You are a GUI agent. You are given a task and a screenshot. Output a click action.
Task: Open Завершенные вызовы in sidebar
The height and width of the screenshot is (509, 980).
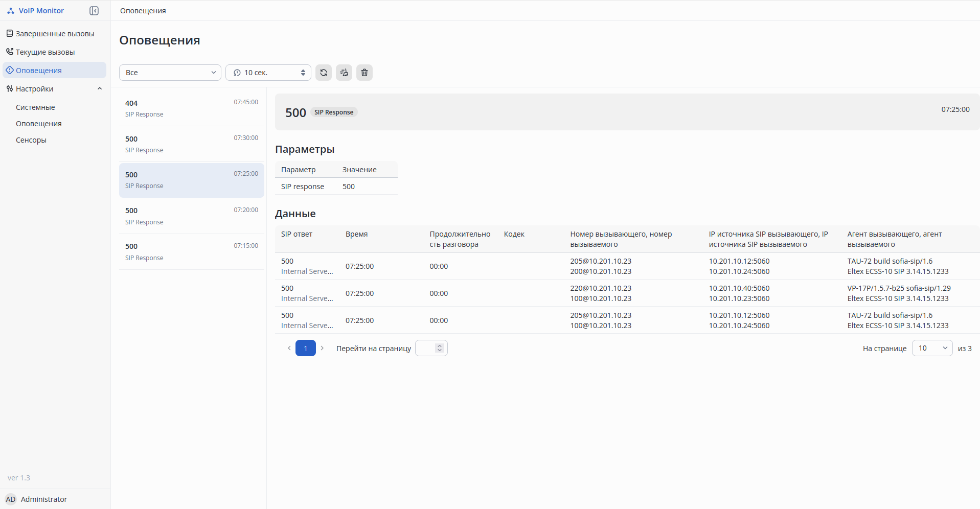pos(55,34)
